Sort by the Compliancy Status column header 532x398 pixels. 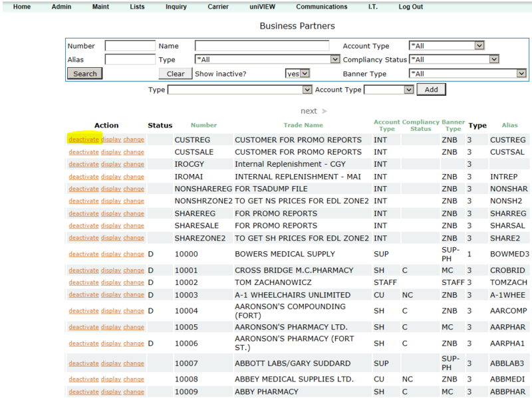[x=421, y=125]
